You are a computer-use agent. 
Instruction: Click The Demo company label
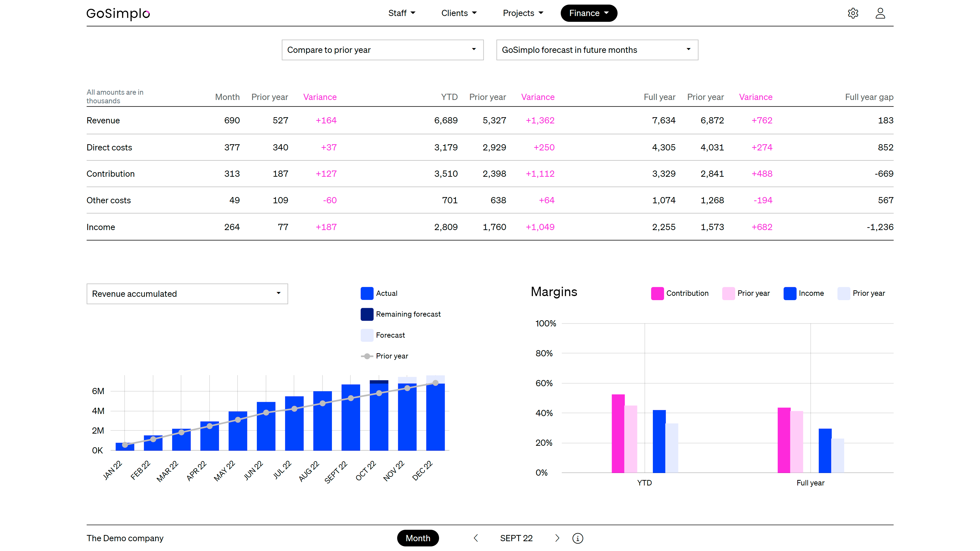(x=125, y=538)
